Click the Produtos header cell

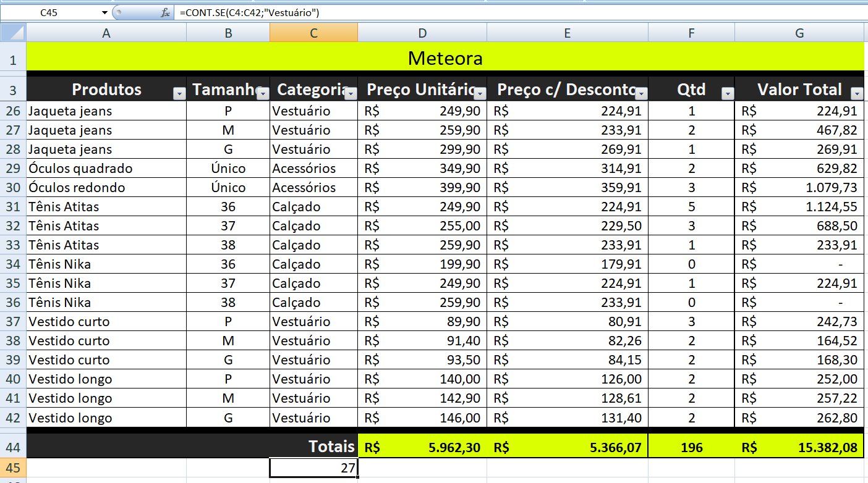coord(106,90)
